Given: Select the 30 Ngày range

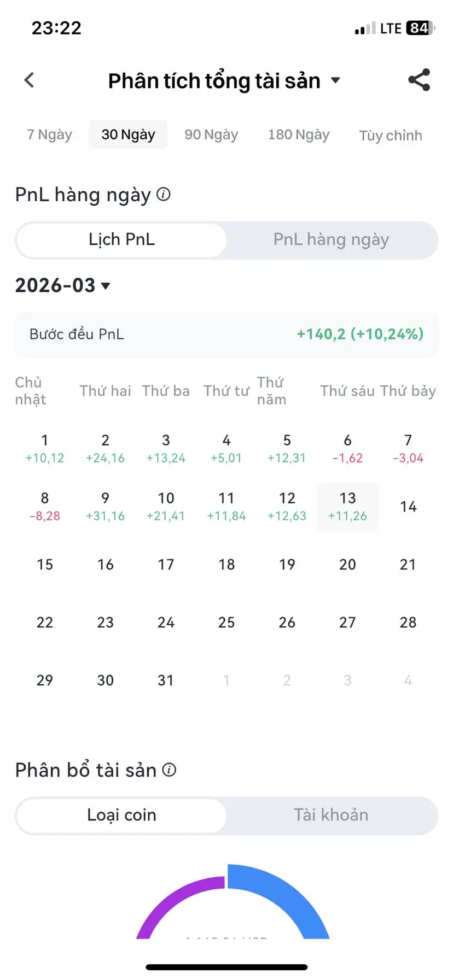Looking at the screenshot, I should [x=128, y=134].
